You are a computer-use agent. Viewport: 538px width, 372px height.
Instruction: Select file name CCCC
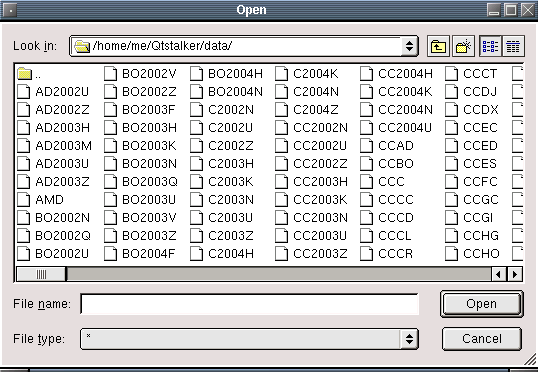click(396, 199)
